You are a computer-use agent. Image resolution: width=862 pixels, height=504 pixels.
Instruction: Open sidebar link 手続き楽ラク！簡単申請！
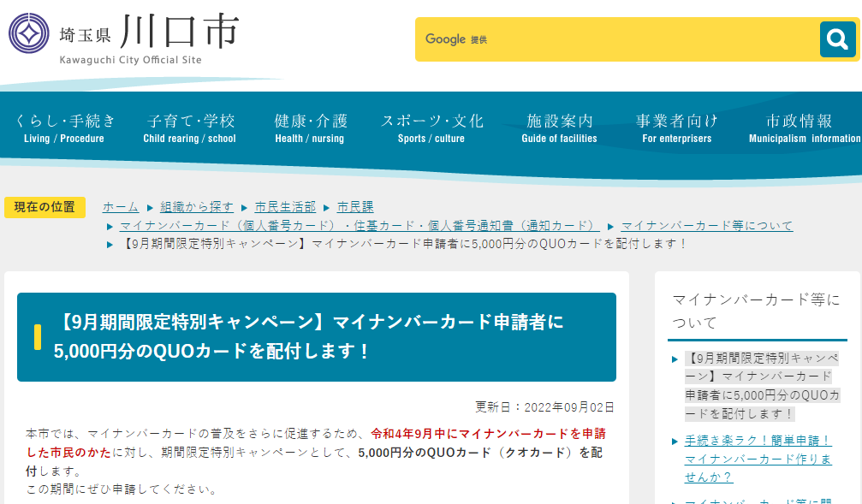pyautogui.click(x=758, y=459)
